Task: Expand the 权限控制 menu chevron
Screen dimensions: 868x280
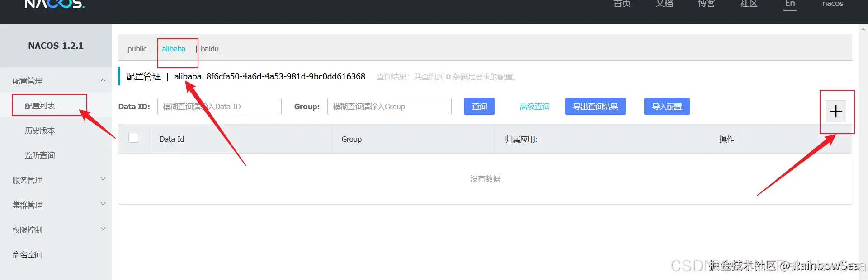Action: click(x=103, y=229)
